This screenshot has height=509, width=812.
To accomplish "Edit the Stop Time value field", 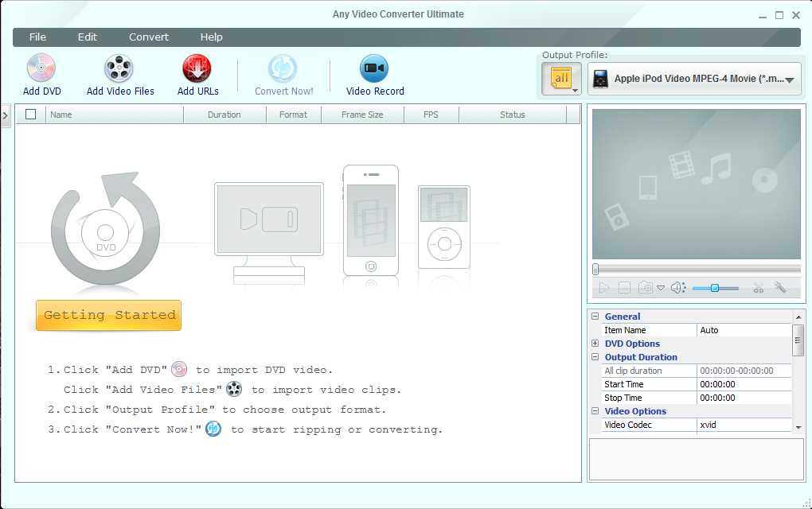I will [744, 398].
